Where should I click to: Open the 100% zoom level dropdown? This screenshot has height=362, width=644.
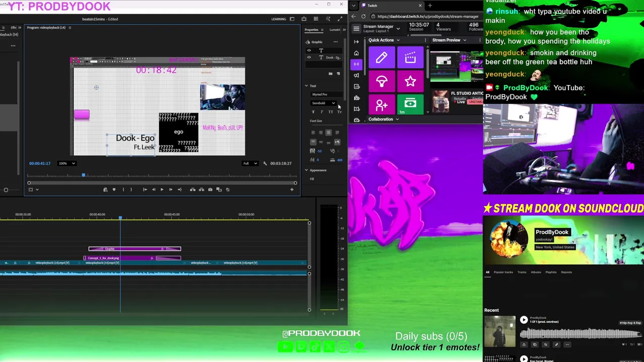(66, 163)
